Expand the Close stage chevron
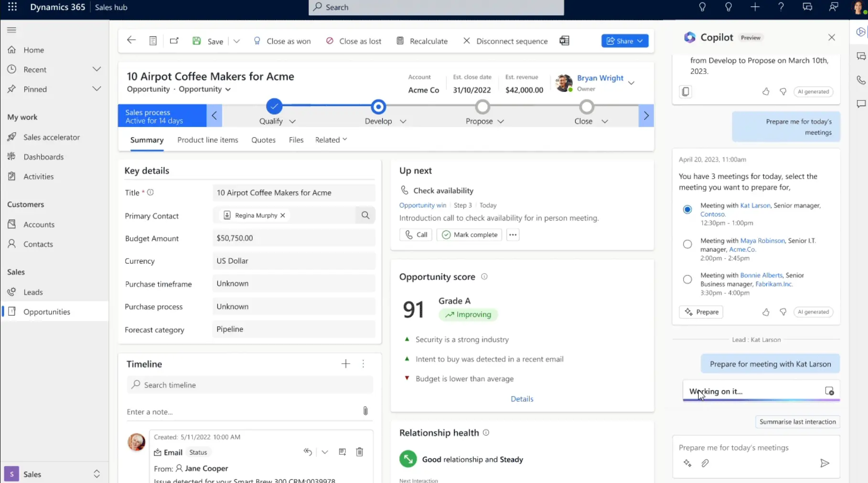The image size is (868, 483). click(x=605, y=121)
